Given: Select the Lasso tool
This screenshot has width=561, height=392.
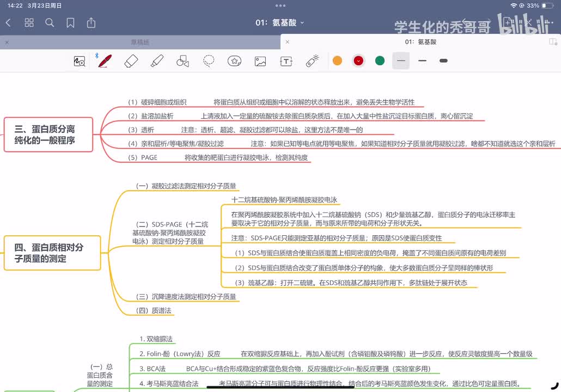Looking at the screenshot, I should click(x=209, y=61).
